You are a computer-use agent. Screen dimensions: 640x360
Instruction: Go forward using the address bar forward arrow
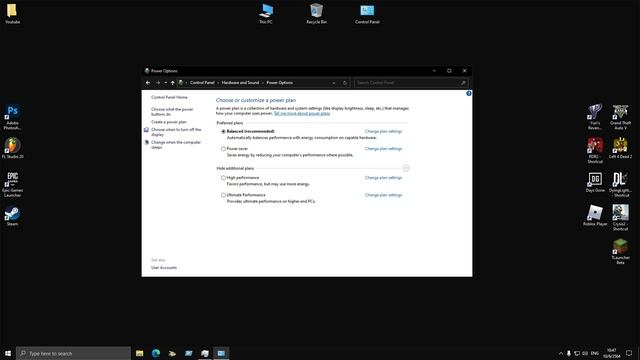tap(158, 83)
